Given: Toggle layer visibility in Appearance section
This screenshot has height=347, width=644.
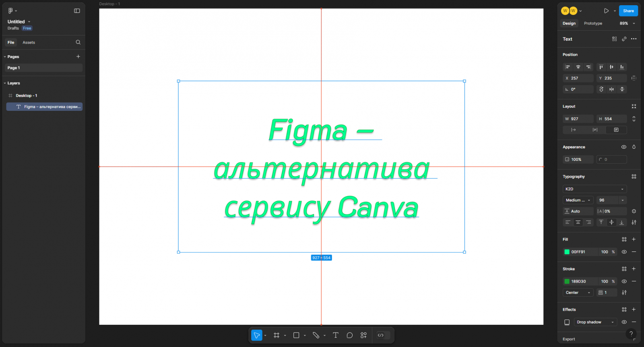Looking at the screenshot, I should [x=624, y=147].
